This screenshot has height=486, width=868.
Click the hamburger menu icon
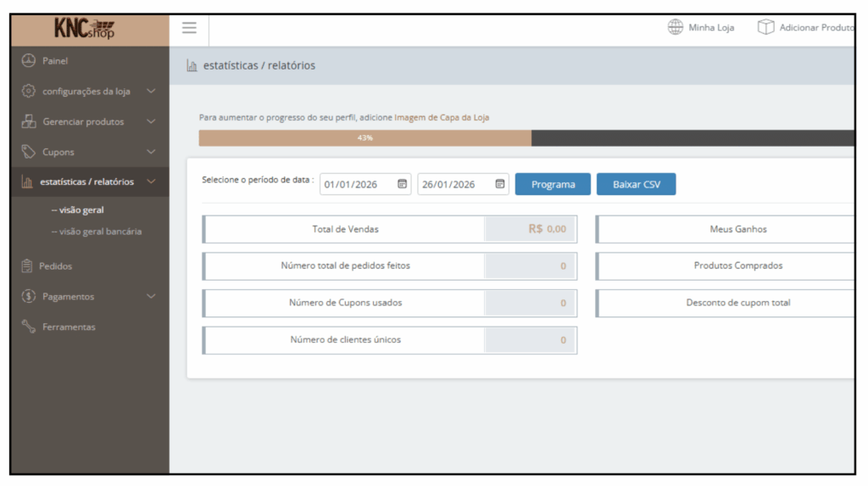click(189, 28)
